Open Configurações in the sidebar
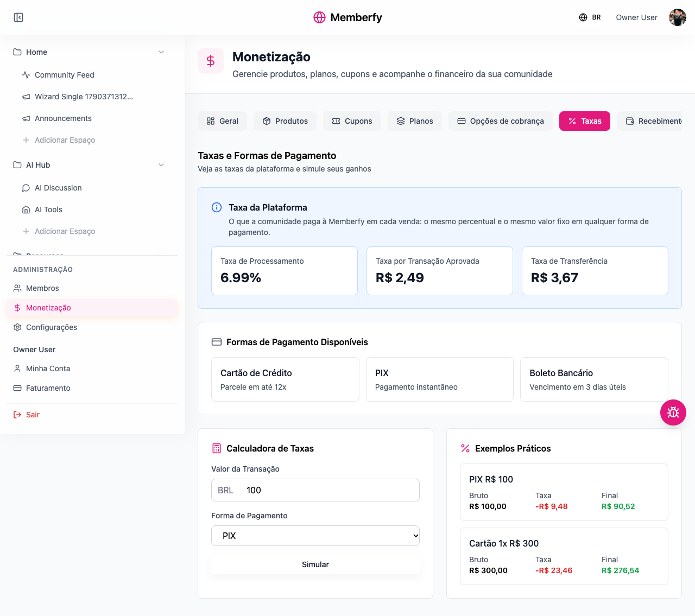 [92, 327]
